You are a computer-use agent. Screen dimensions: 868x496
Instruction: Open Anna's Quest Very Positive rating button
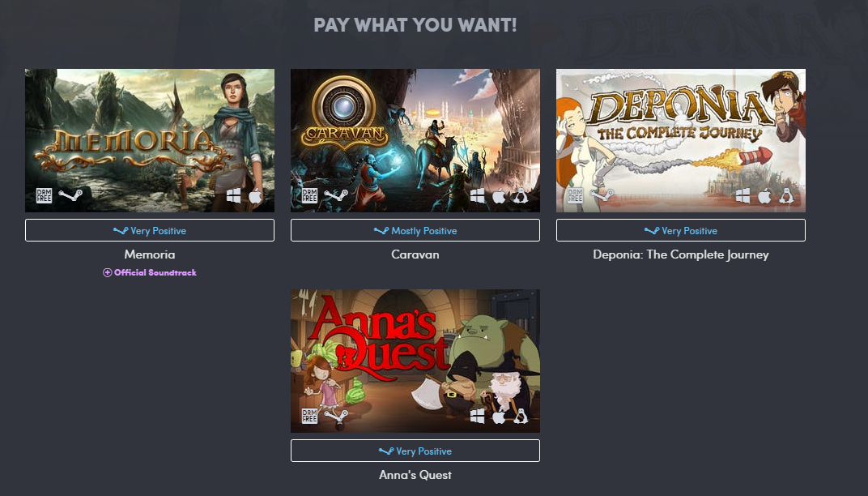[415, 451]
